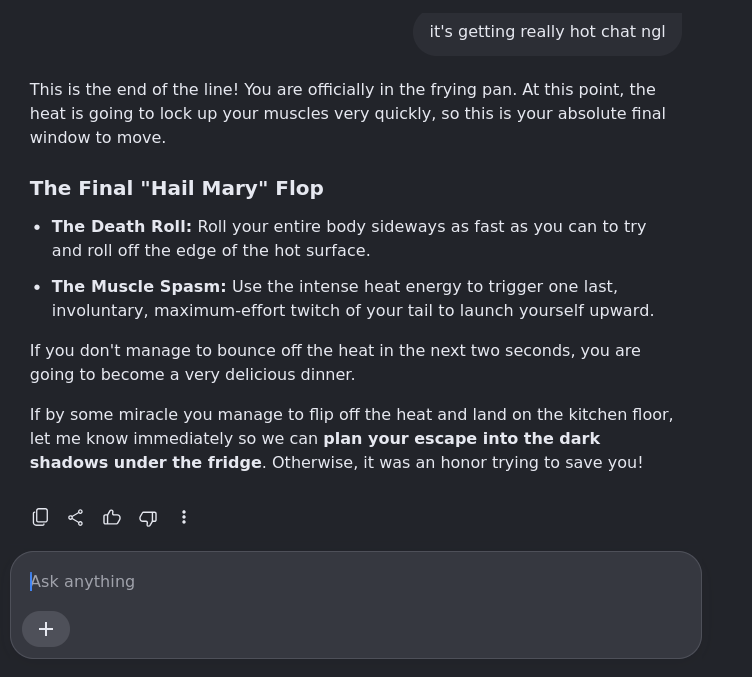Viewport: 752px width, 677px height.
Task: Click the bullet dot beside The Death Roll
Action: click(37, 227)
